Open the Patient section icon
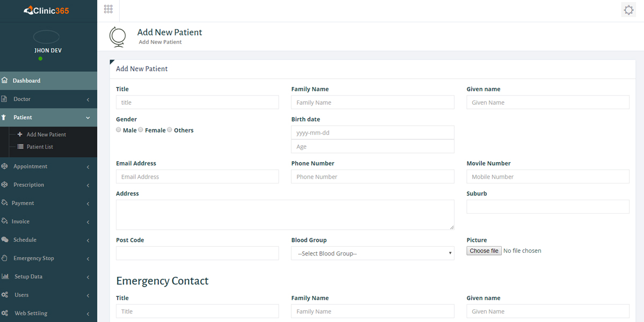This screenshot has width=644, height=322. (6, 117)
